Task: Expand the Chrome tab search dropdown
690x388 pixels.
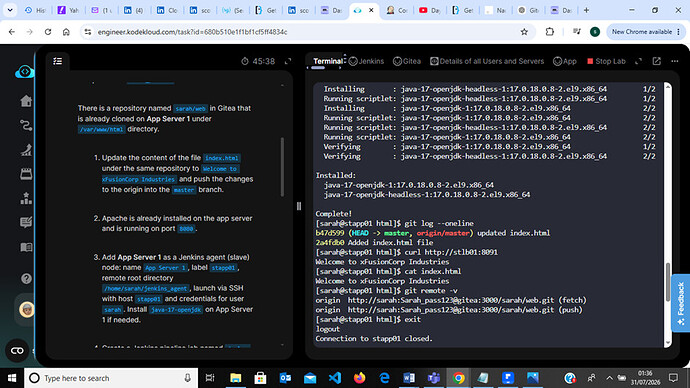Action: tap(10, 10)
